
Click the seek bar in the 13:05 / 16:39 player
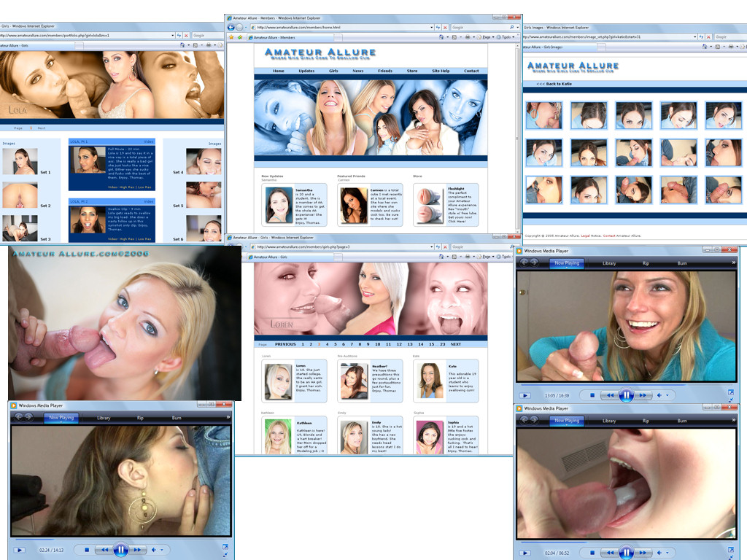point(626,384)
